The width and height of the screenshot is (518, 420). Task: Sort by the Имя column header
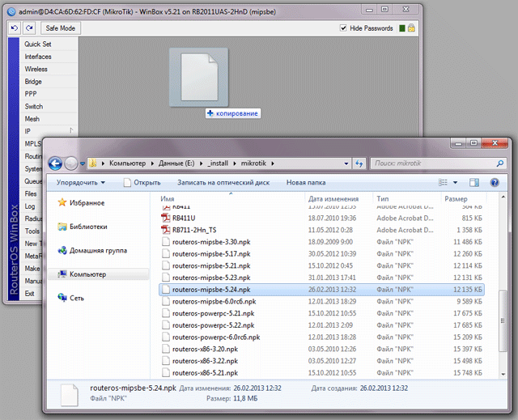[168, 199]
